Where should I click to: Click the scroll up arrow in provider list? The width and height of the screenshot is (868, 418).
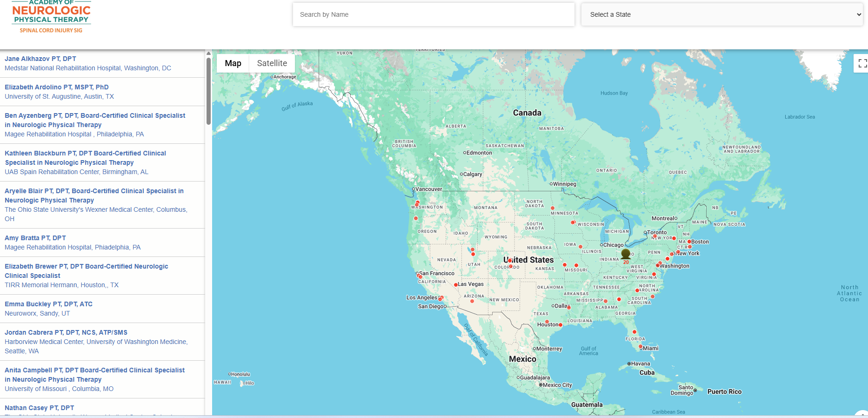[x=208, y=54]
